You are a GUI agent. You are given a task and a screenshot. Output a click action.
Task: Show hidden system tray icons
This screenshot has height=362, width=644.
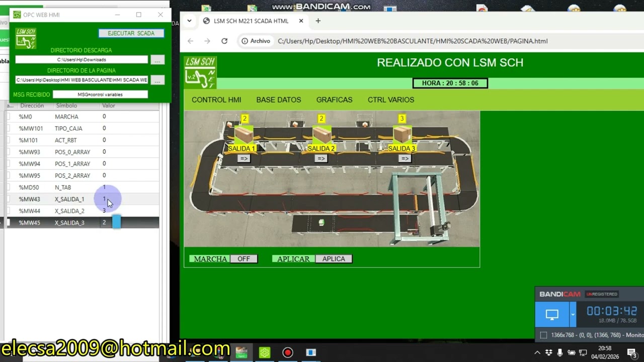(x=537, y=352)
